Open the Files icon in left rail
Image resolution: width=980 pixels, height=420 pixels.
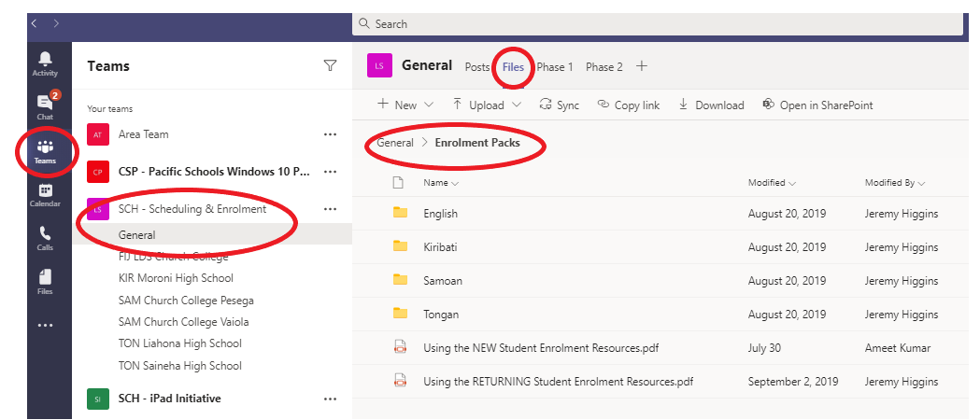45,282
